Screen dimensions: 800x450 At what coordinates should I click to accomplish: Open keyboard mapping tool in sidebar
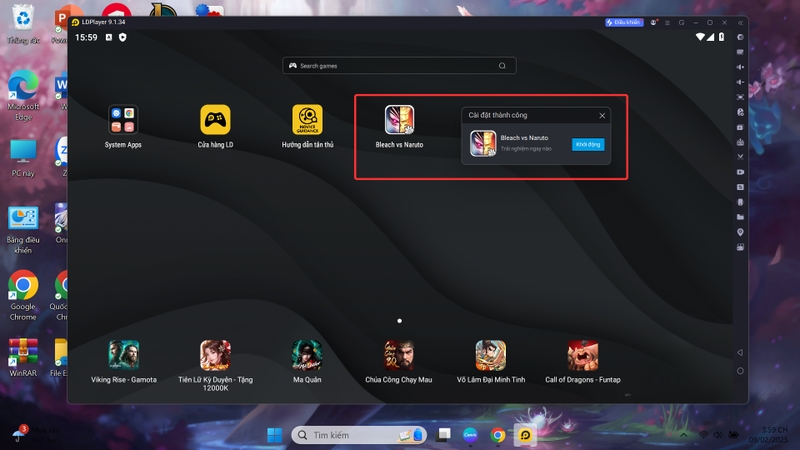pyautogui.click(x=740, y=52)
